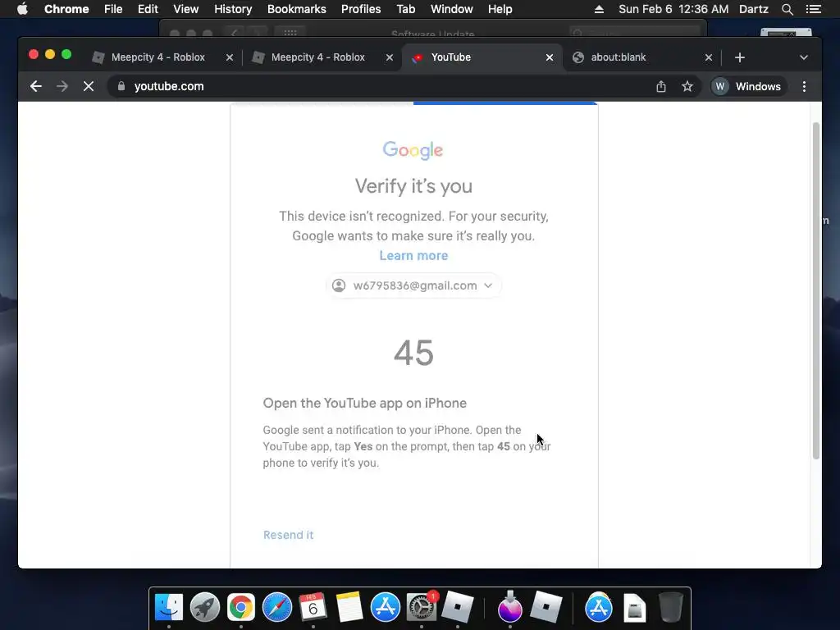This screenshot has height=630, width=840.
Task: Click the date and time in menu bar
Action: (x=673, y=9)
